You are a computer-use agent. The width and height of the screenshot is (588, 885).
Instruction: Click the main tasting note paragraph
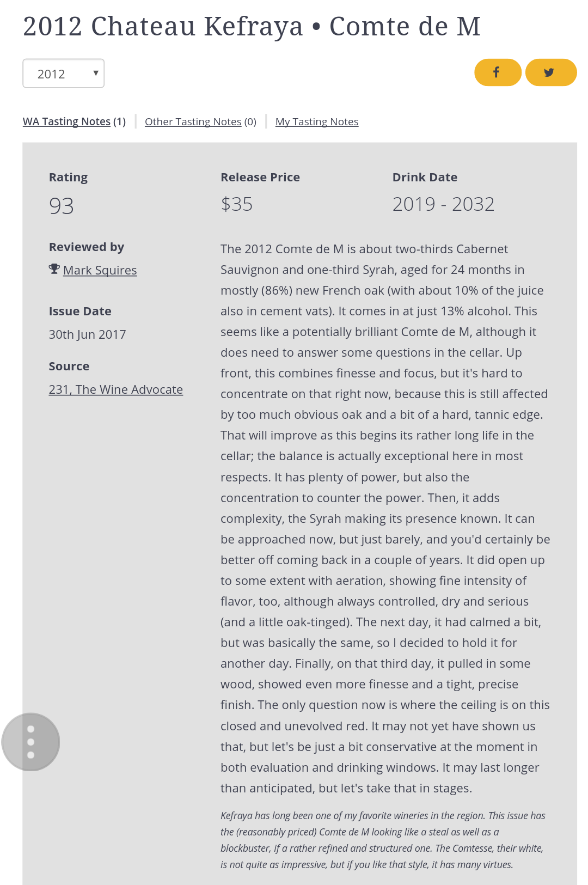385,518
